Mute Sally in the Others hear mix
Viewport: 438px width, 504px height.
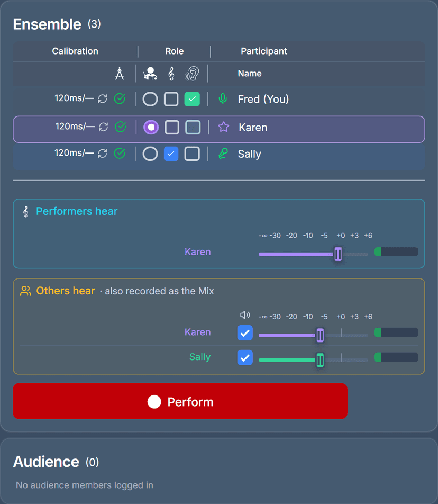tap(245, 357)
